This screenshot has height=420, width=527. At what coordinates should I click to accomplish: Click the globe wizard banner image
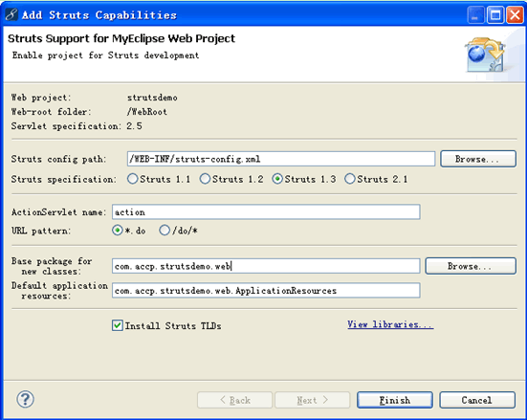coord(485,55)
